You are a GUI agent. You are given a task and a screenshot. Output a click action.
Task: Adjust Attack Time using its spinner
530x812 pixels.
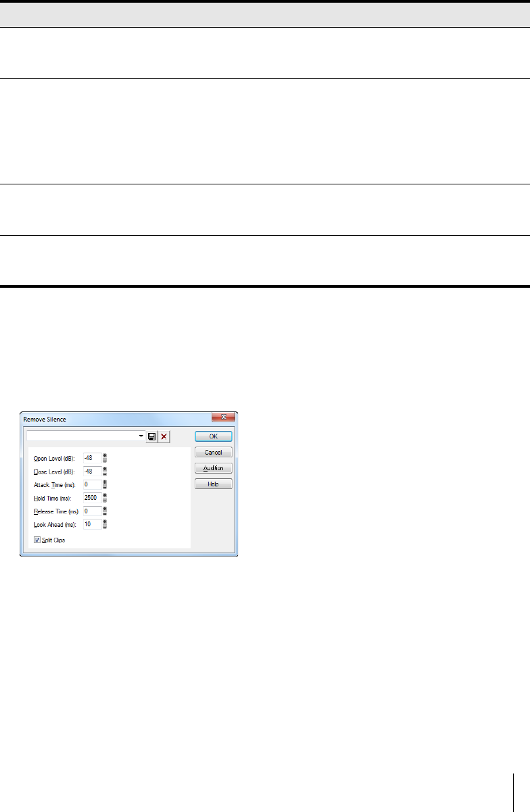pyautogui.click(x=105, y=484)
